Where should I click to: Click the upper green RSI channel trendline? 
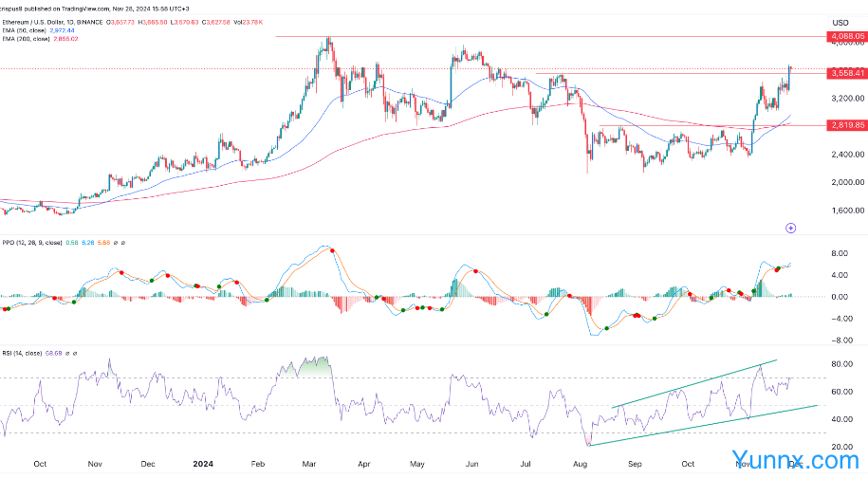(694, 384)
